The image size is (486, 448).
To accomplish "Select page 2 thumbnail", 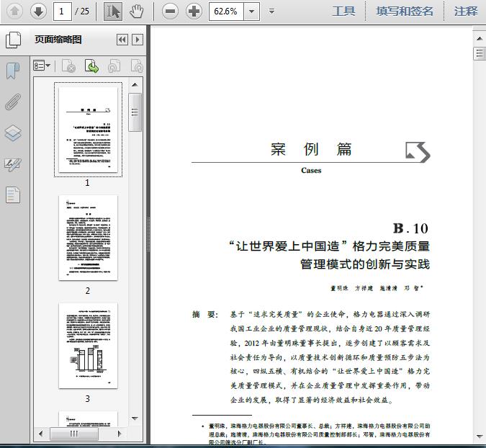I will [89, 238].
